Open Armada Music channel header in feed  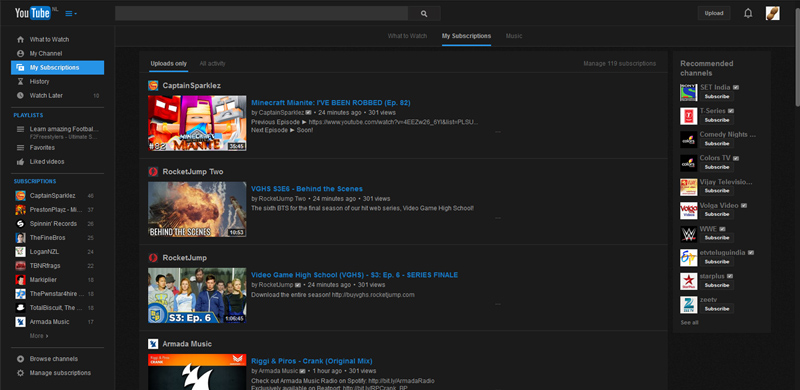(x=187, y=344)
